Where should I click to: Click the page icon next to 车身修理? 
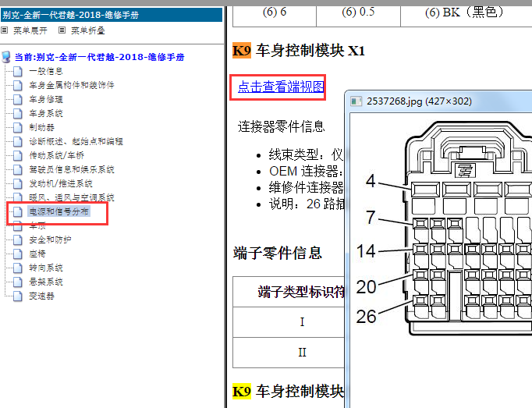pos(18,99)
